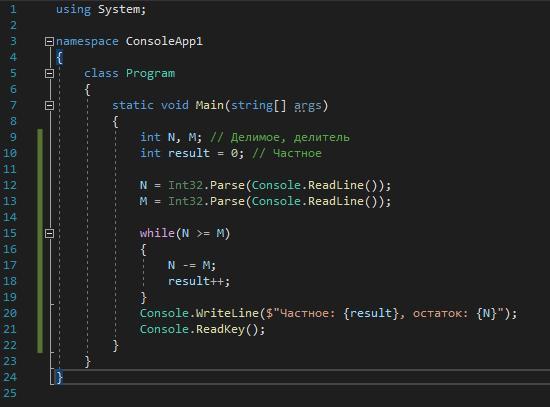
Task: Click the WriteLine method name
Action: [227, 313]
